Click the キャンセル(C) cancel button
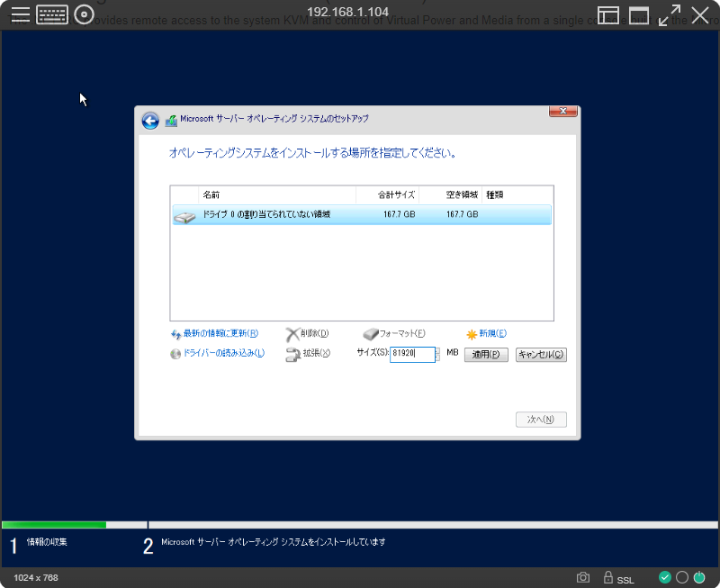The image size is (720, 588). (x=541, y=355)
